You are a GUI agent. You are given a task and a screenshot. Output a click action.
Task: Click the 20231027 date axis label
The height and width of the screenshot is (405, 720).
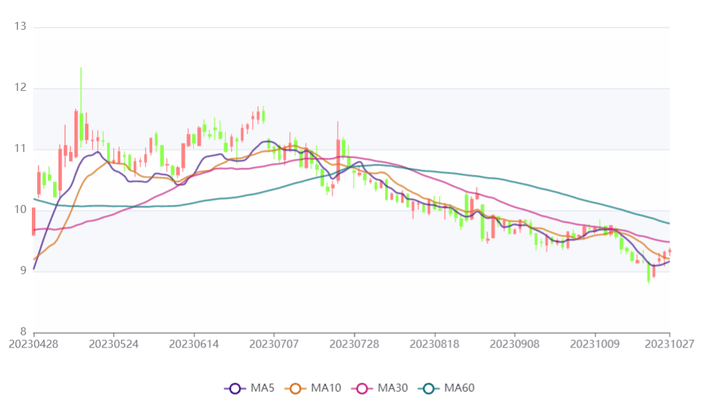pyautogui.click(x=669, y=344)
